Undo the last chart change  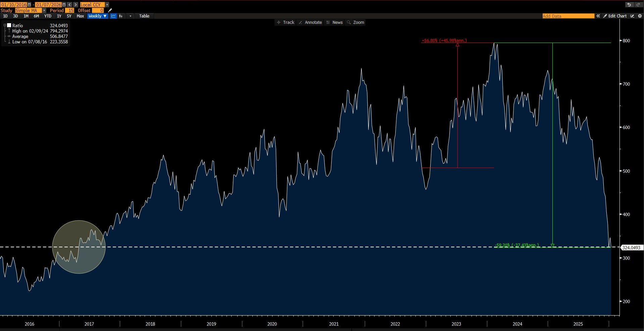629,5
